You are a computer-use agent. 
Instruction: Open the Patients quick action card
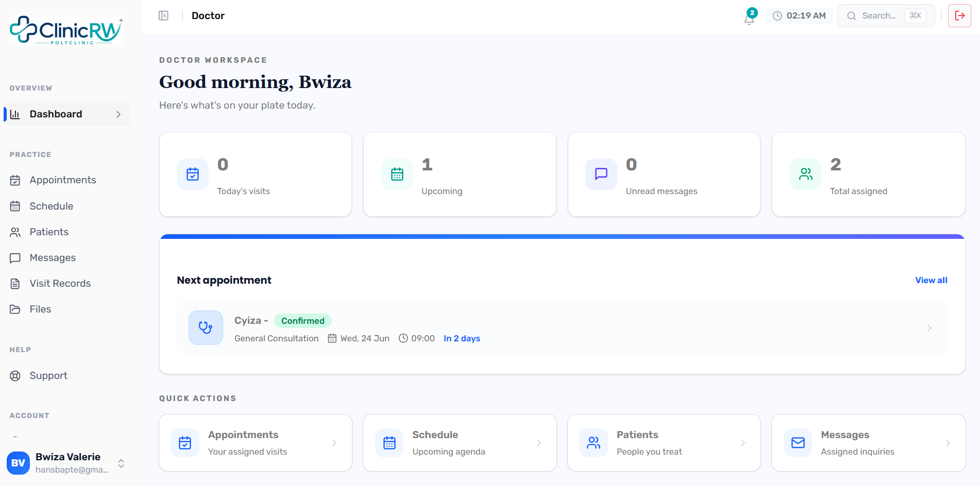coord(664,443)
